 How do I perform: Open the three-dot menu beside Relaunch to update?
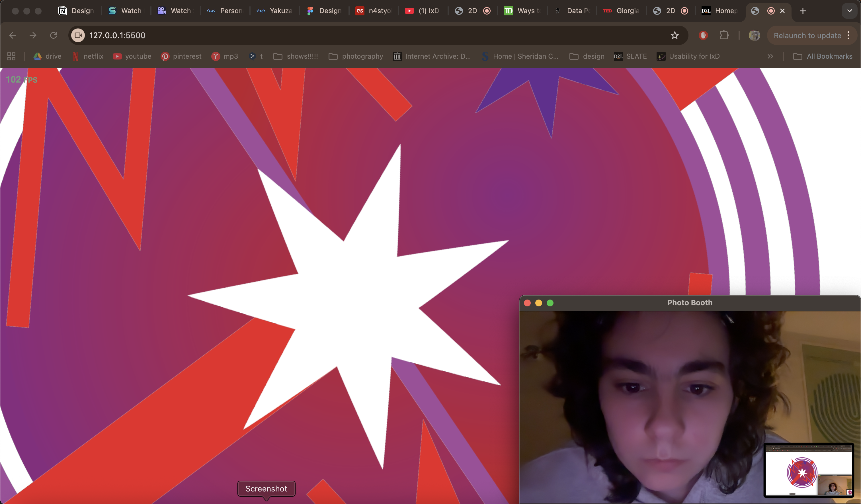(848, 35)
